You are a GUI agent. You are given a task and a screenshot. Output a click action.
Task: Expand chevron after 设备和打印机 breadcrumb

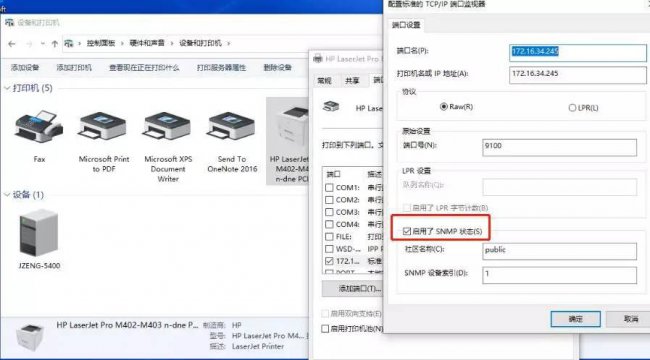tap(228, 43)
